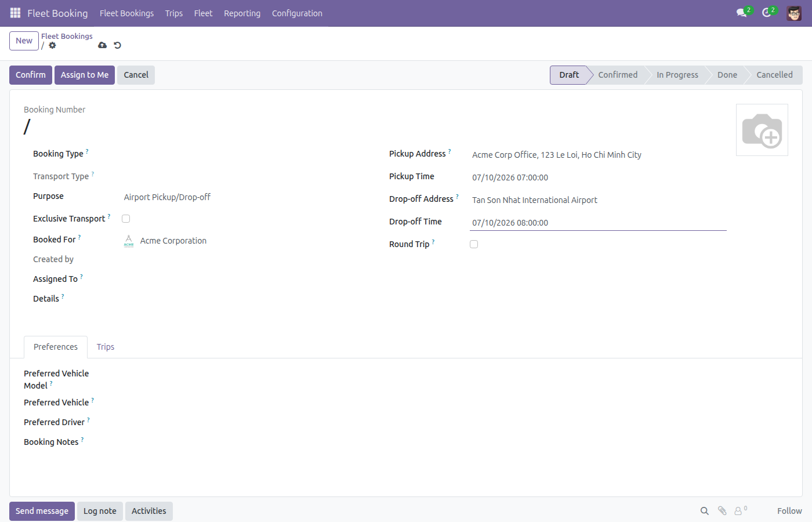This screenshot has height=522, width=812.
Task: Open the Purpose selection field
Action: pyautogui.click(x=244, y=197)
